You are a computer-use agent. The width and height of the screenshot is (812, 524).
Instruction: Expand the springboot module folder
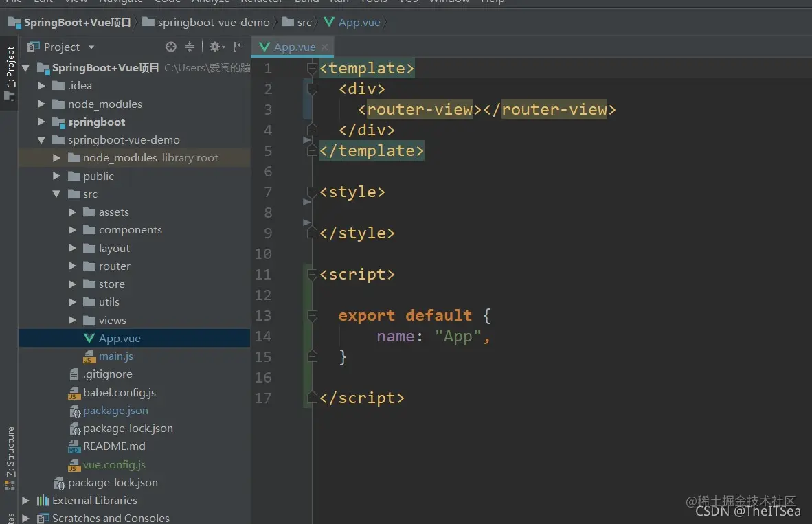[41, 122]
